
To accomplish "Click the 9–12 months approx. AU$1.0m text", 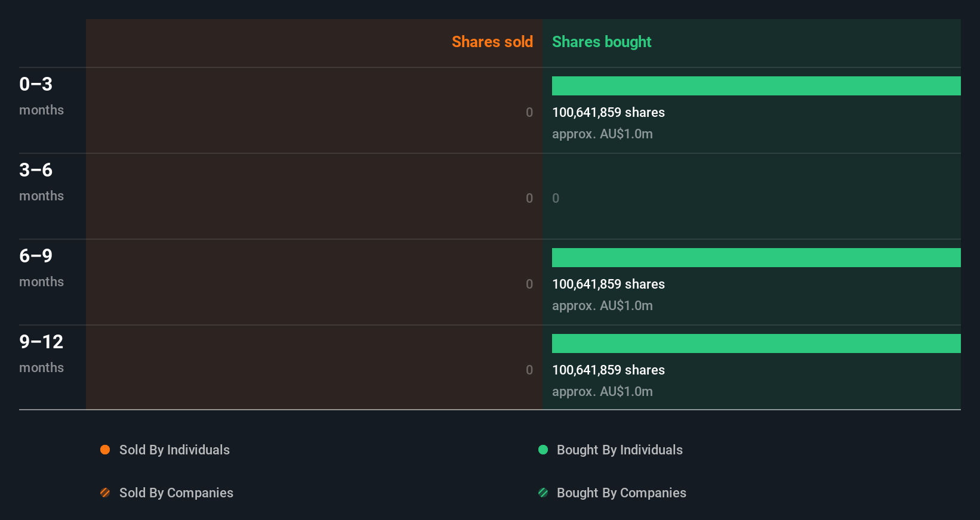I will [602, 391].
